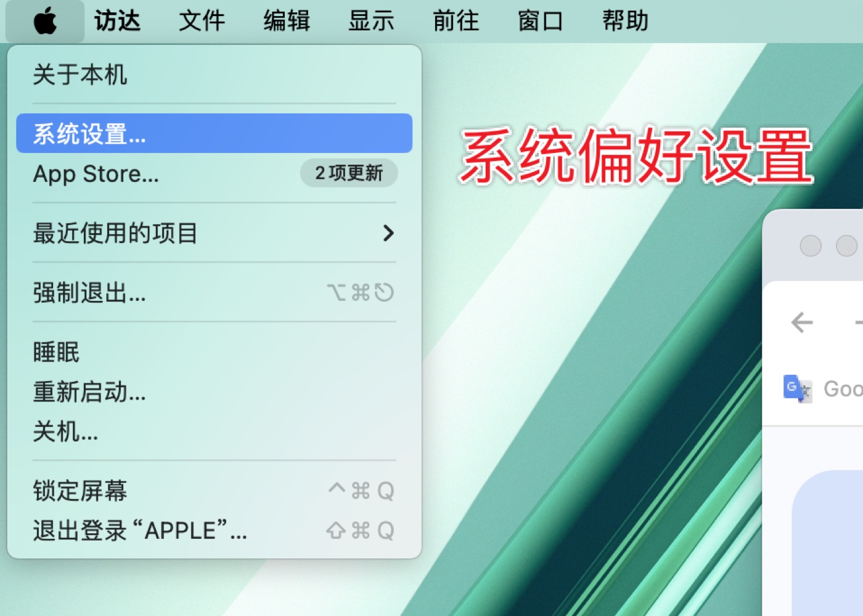
Task: Select 退出登录 "APPLE"... entry
Action: 214,530
